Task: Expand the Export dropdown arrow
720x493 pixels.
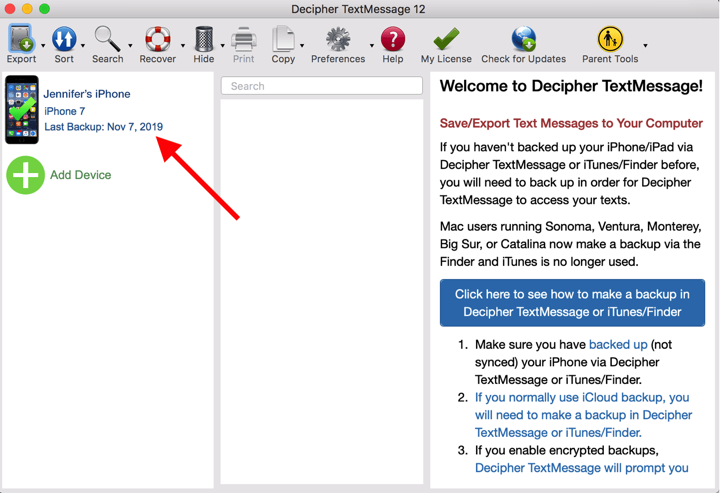Action: (x=43, y=46)
